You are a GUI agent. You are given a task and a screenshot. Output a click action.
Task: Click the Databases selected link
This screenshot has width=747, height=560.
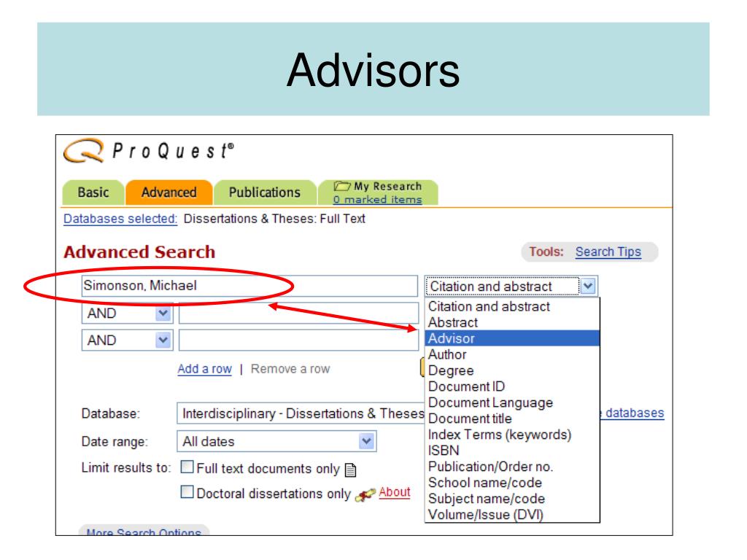pyautogui.click(x=120, y=219)
